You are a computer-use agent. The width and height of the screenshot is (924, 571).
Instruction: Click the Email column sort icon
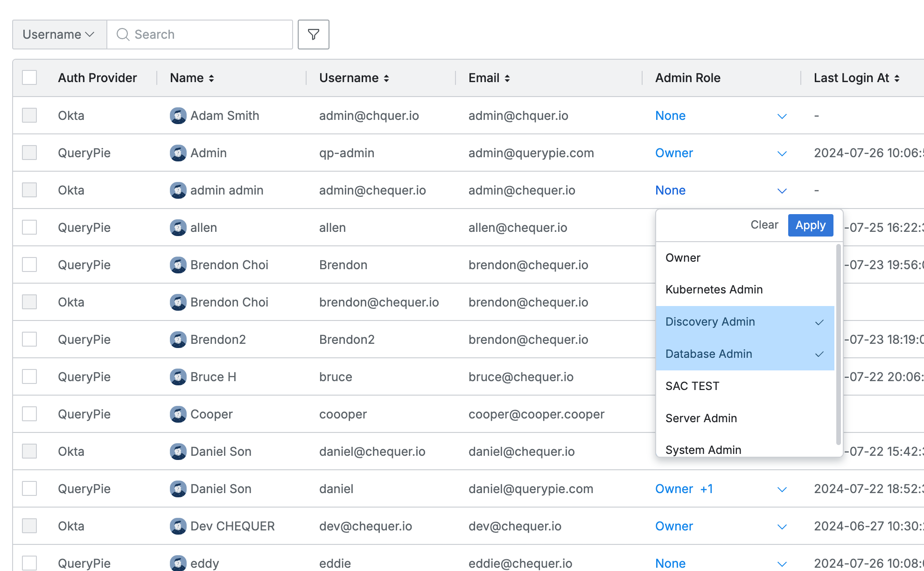click(x=508, y=78)
